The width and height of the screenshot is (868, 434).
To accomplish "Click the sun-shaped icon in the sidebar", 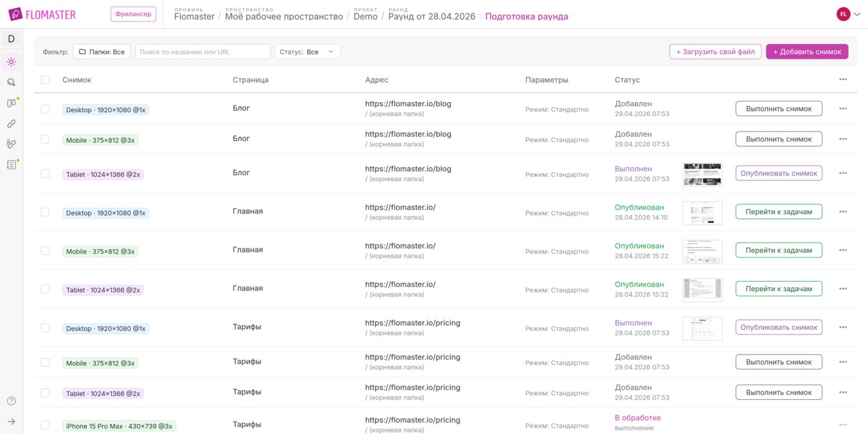I will coord(11,62).
